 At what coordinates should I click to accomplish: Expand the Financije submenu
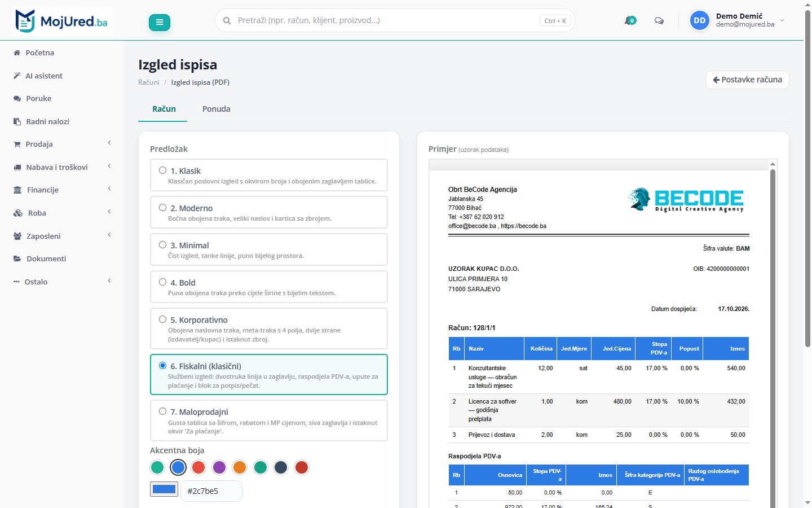(62, 190)
